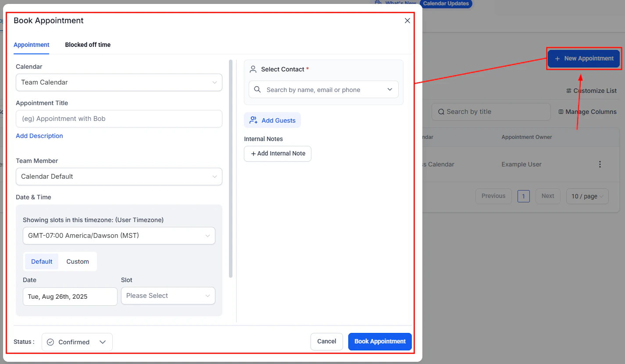Expand the Please Select slot dropdown

pos(168,296)
